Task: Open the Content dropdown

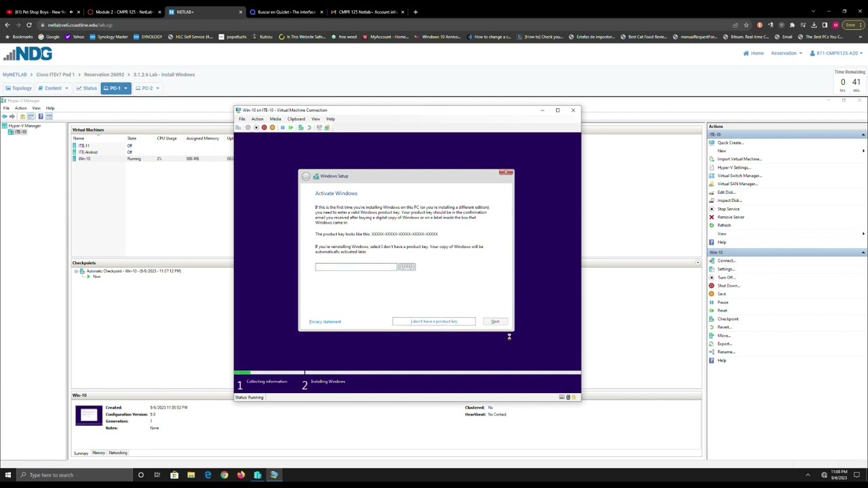Action: tap(54, 88)
